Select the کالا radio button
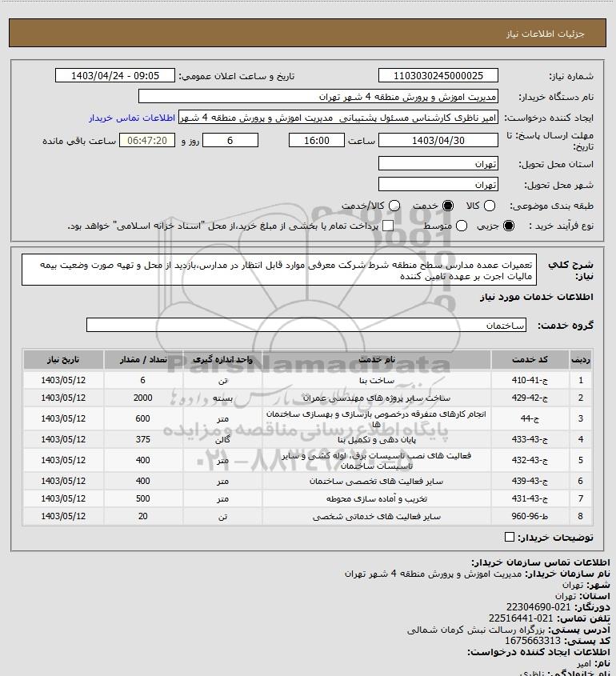 tap(490, 206)
